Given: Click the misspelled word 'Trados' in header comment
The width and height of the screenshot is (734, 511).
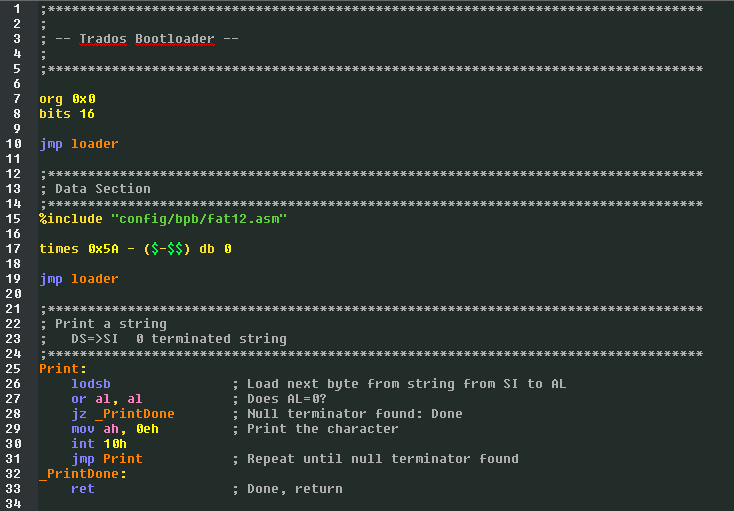Looking at the screenshot, I should coord(103,39).
